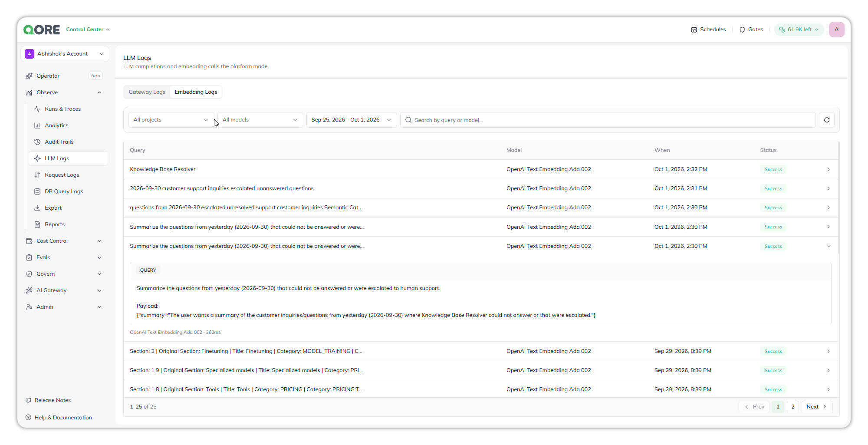This screenshot has height=445, width=868.
Task: Open the 61.9K left credits dropdown
Action: click(799, 30)
